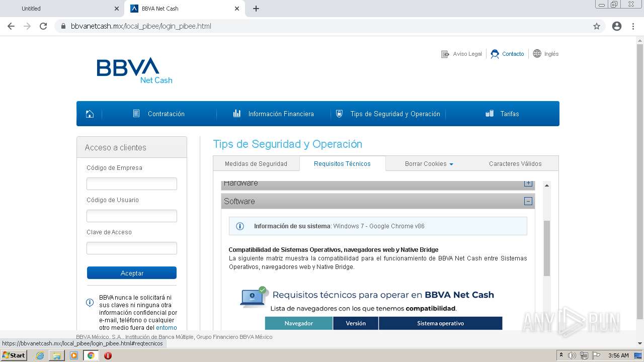Screen dimensions: 644x362
Task: Go back in browser history
Action: tap(11, 26)
